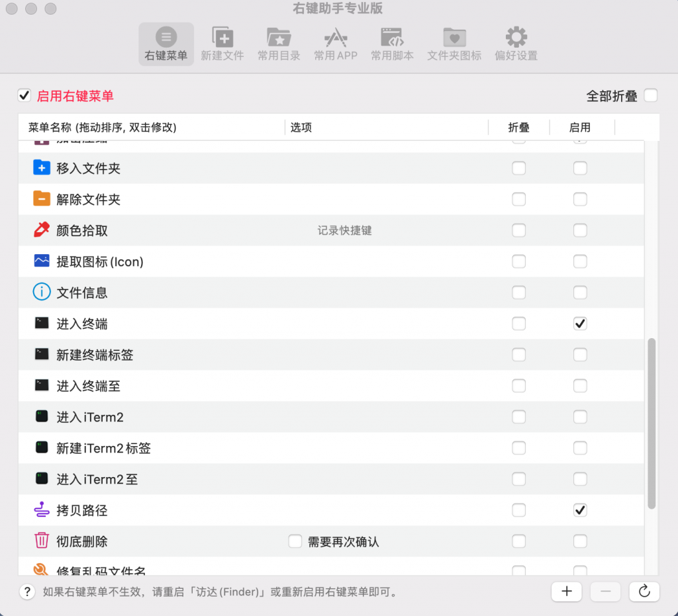
Task: Click the plus button to add item
Action: coord(566,592)
